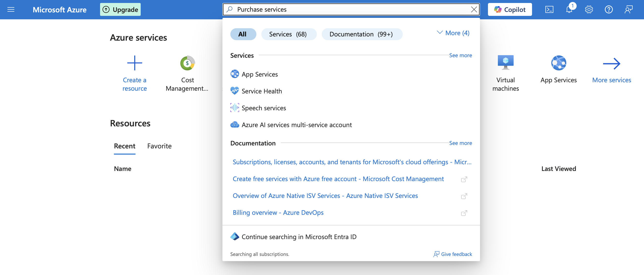This screenshot has width=644, height=275.
Task: Click external link icon beside Create free services
Action: (x=464, y=179)
